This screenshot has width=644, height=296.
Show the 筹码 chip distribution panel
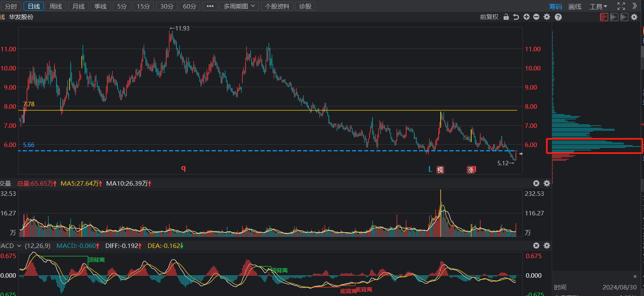(555, 7)
